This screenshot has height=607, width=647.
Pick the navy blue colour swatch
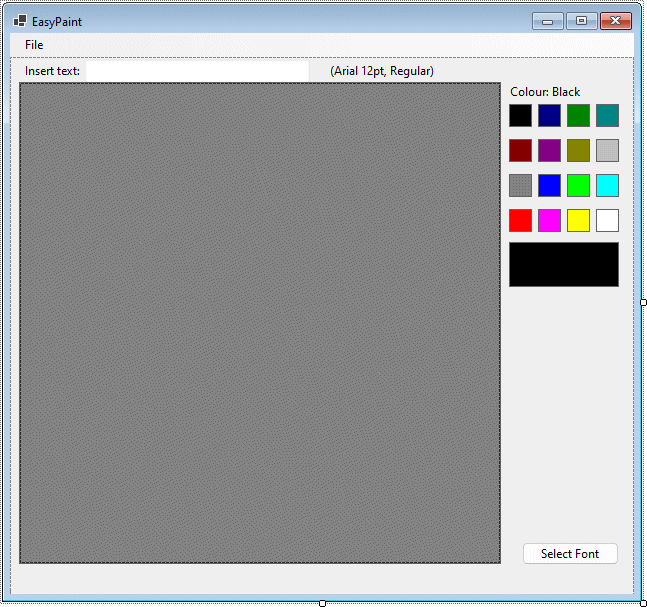(x=549, y=116)
